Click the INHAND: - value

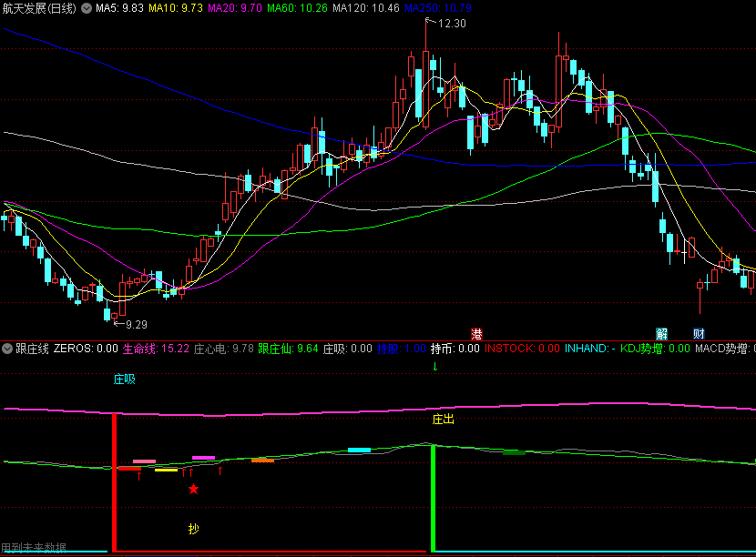(x=589, y=349)
